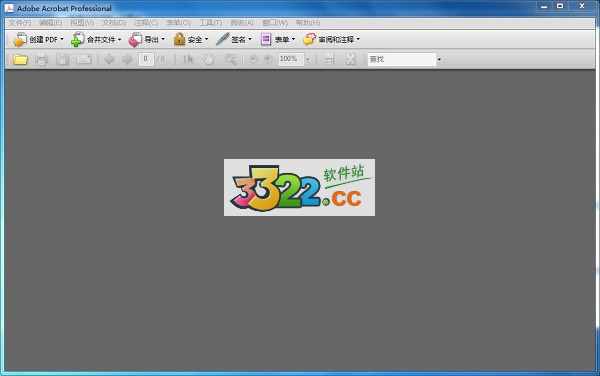Image resolution: width=600 pixels, height=376 pixels.
Task: Open the Review and Comment (审阅和注释) menu
Action: tap(331, 39)
